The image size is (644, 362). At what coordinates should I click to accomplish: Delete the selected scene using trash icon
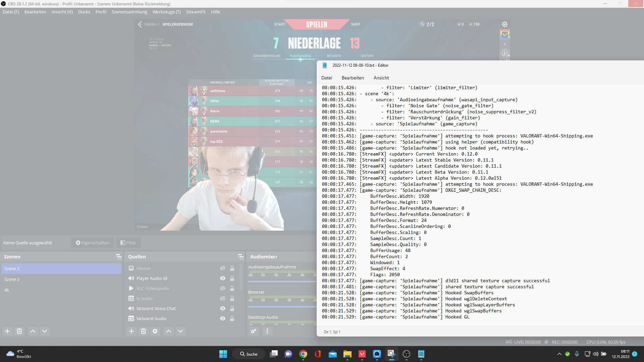(19, 331)
